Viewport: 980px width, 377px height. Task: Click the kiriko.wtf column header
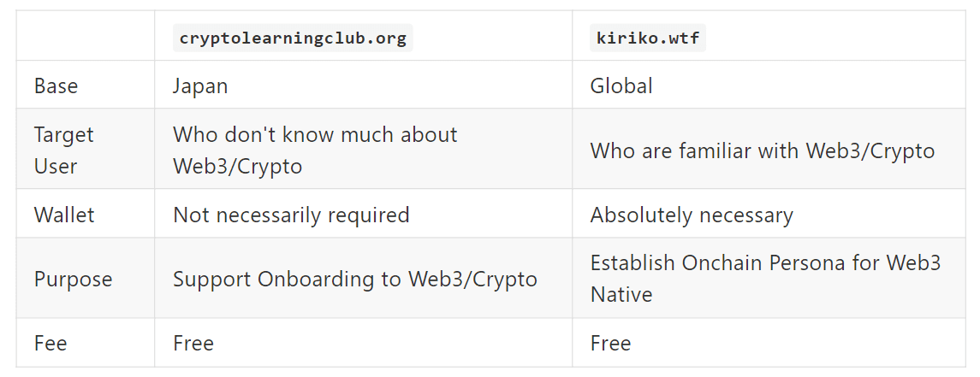coord(648,38)
